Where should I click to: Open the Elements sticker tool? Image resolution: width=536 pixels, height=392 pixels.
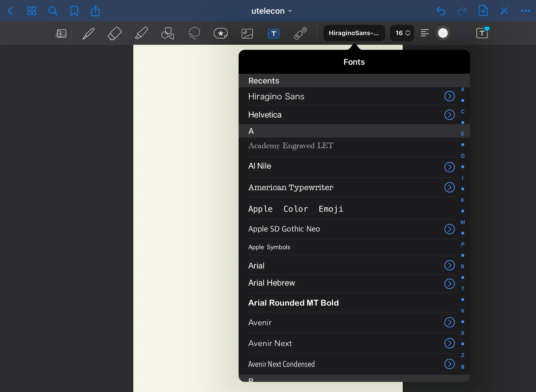click(221, 33)
